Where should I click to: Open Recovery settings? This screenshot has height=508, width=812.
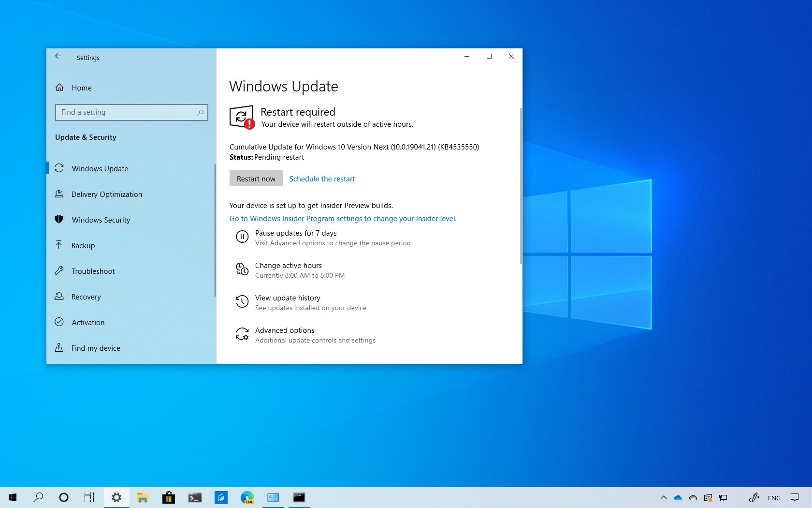(x=86, y=297)
